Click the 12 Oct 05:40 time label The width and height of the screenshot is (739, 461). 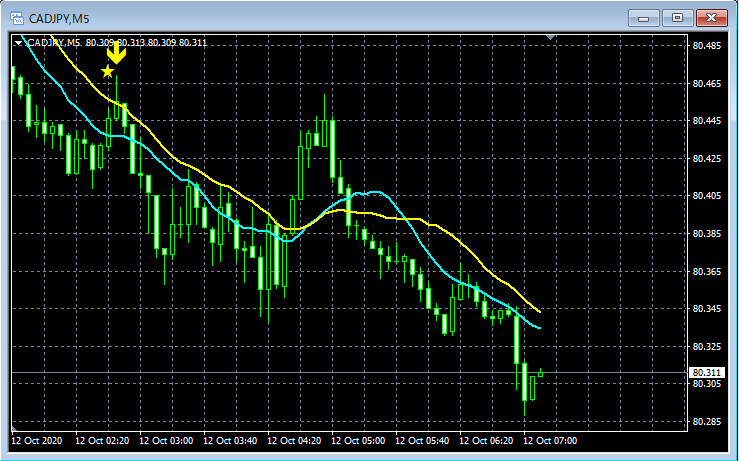point(422,441)
